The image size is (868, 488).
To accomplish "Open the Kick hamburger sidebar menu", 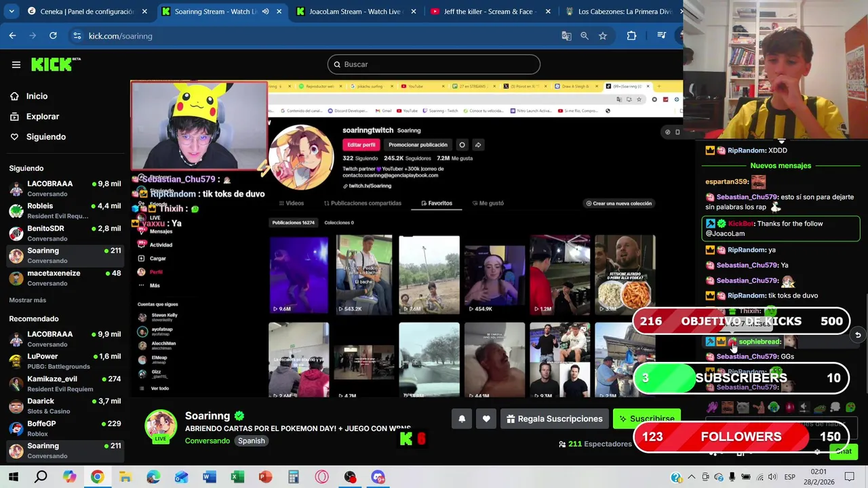I will (16, 64).
